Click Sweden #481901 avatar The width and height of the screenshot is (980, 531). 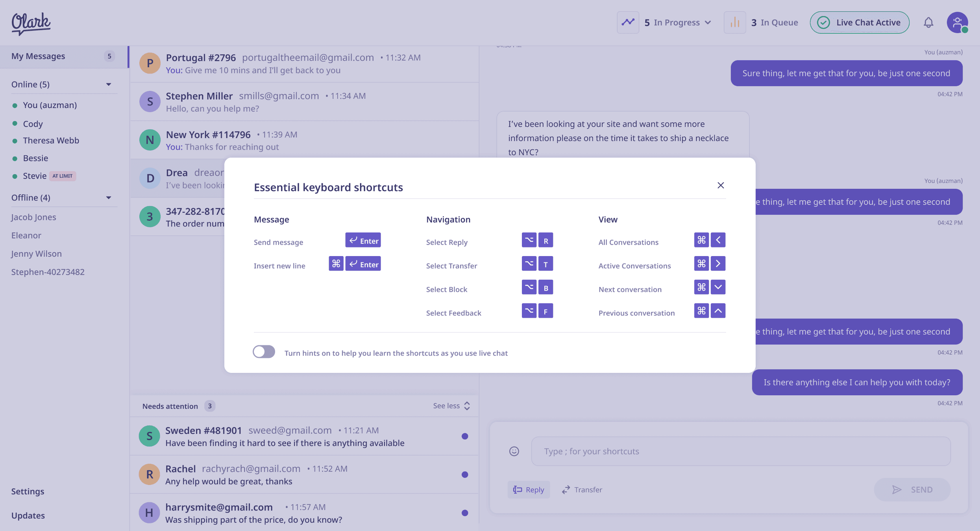tap(150, 436)
